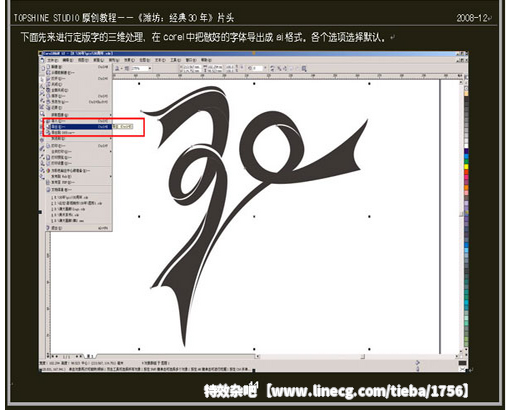Open the 文本 (Text) menu in menu bar
Viewport: 506px width, 410px height.
[x=160, y=60]
